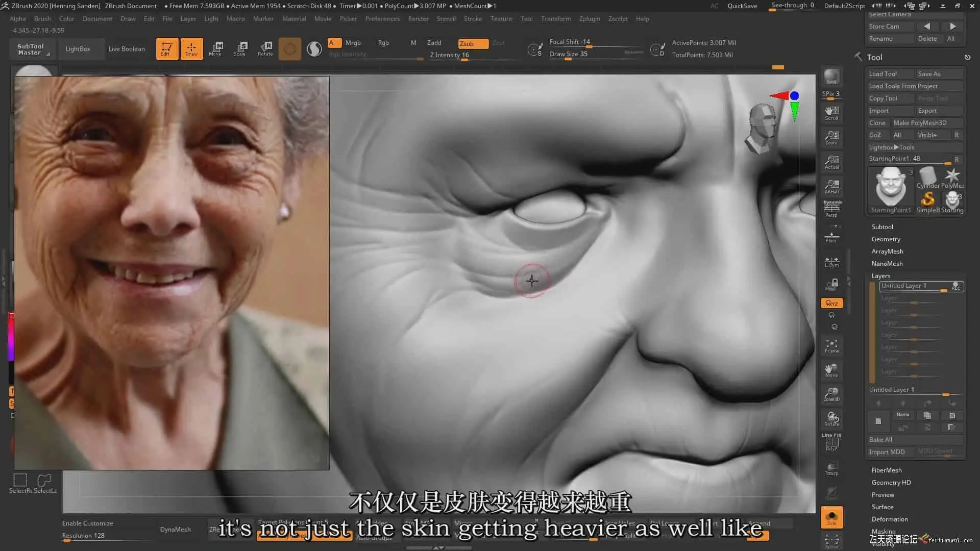Screen dimensions: 980x551
Task: Toggle REC on Untitled Layer 1
Action: pyautogui.click(x=955, y=286)
